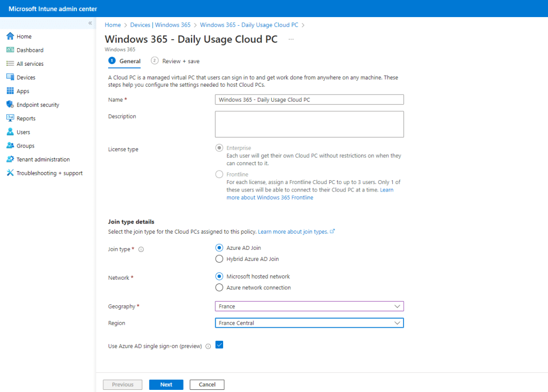The width and height of the screenshot is (548, 392).
Task: Click the Tenant administration icon
Action: (10, 159)
